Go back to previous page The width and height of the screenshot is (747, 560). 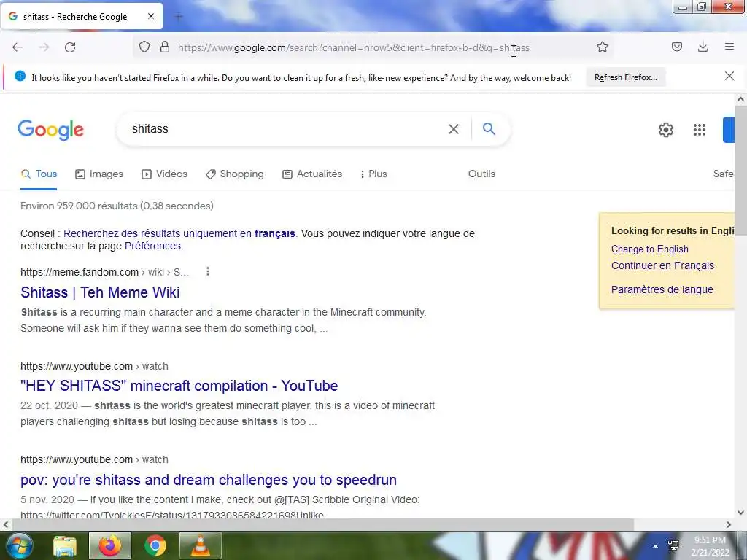[18, 47]
